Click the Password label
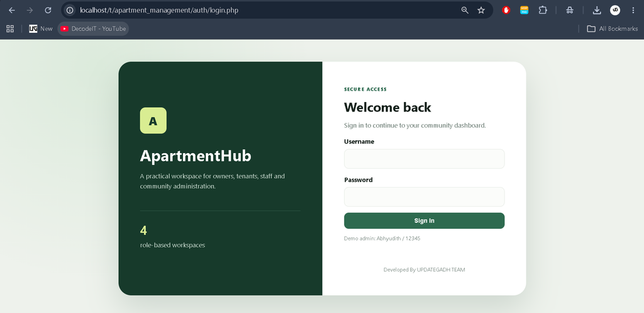Screen dimensions: 644x313 tap(358, 179)
